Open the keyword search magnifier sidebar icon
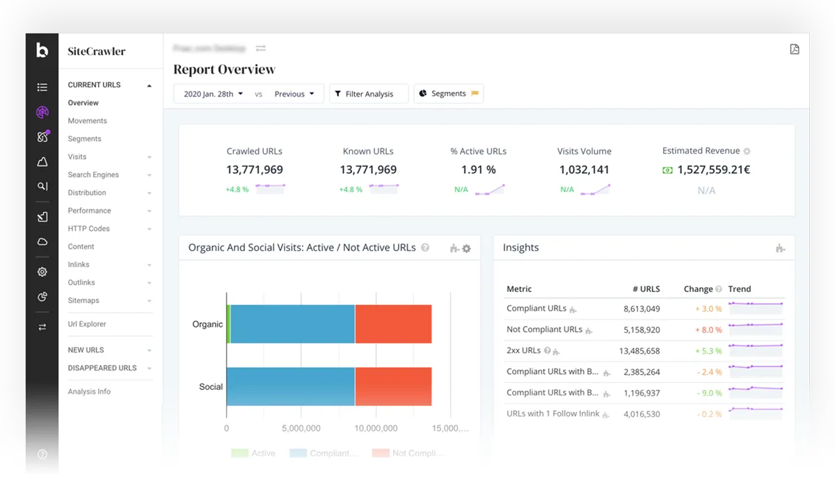The image size is (835, 504). click(42, 186)
